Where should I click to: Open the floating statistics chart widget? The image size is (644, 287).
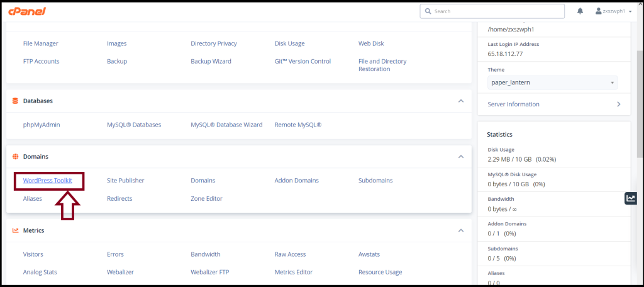click(631, 198)
